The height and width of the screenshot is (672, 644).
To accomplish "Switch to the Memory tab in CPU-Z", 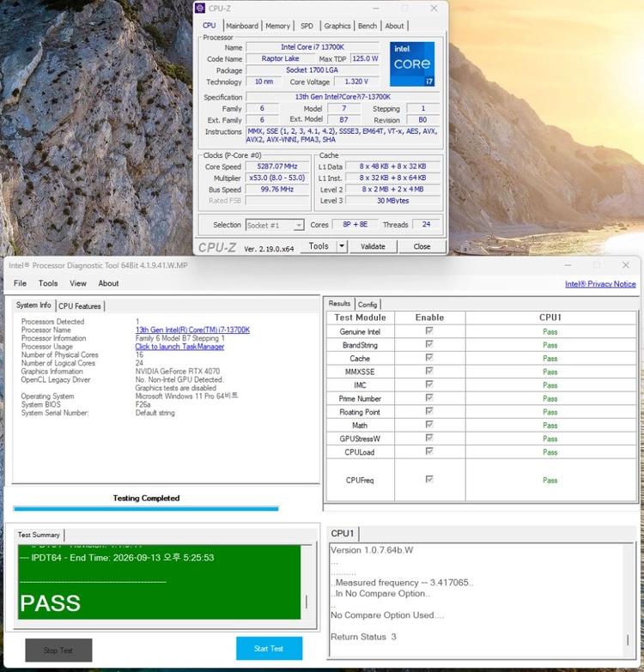I will pos(278,26).
